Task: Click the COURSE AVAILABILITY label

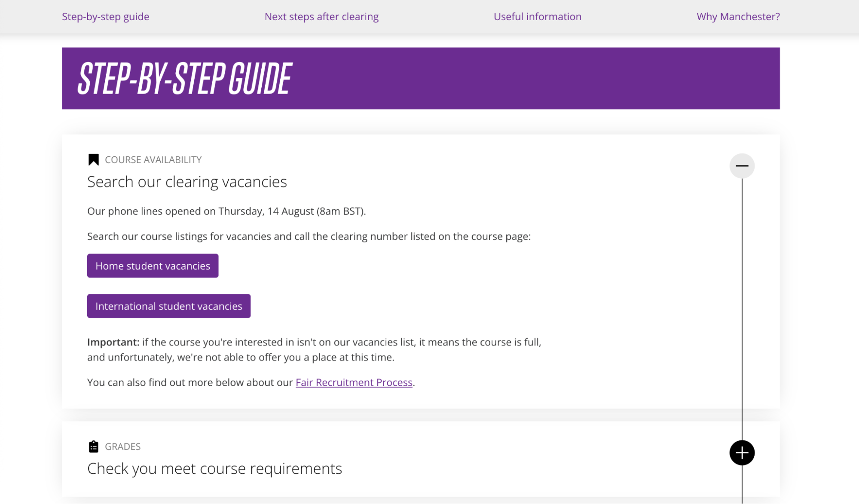Action: (153, 160)
